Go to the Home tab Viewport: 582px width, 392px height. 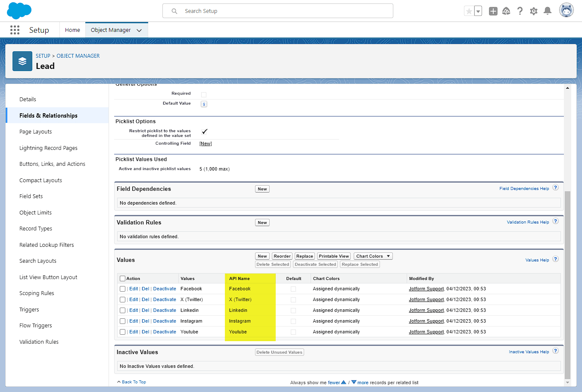tap(72, 30)
